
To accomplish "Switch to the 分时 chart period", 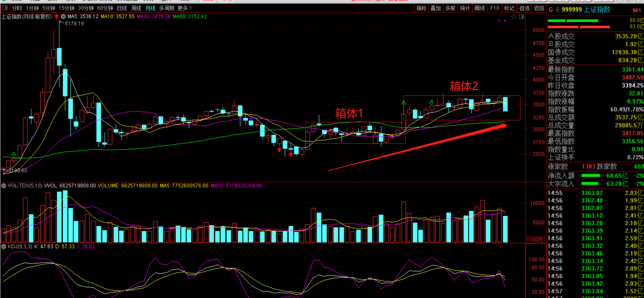I will click(x=17, y=8).
